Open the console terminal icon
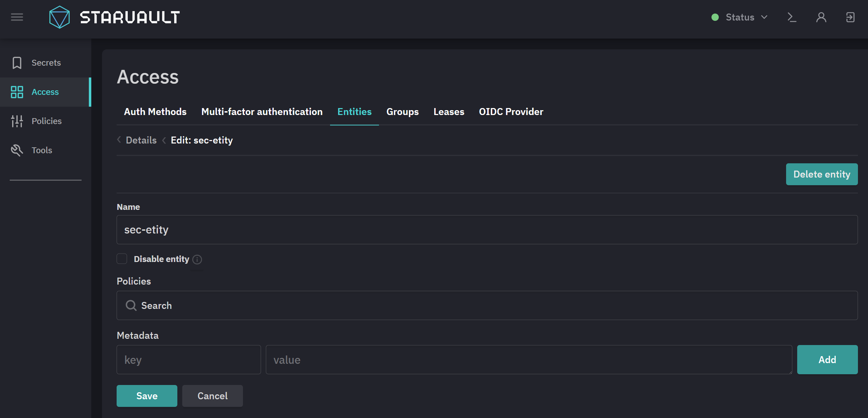 tap(792, 17)
